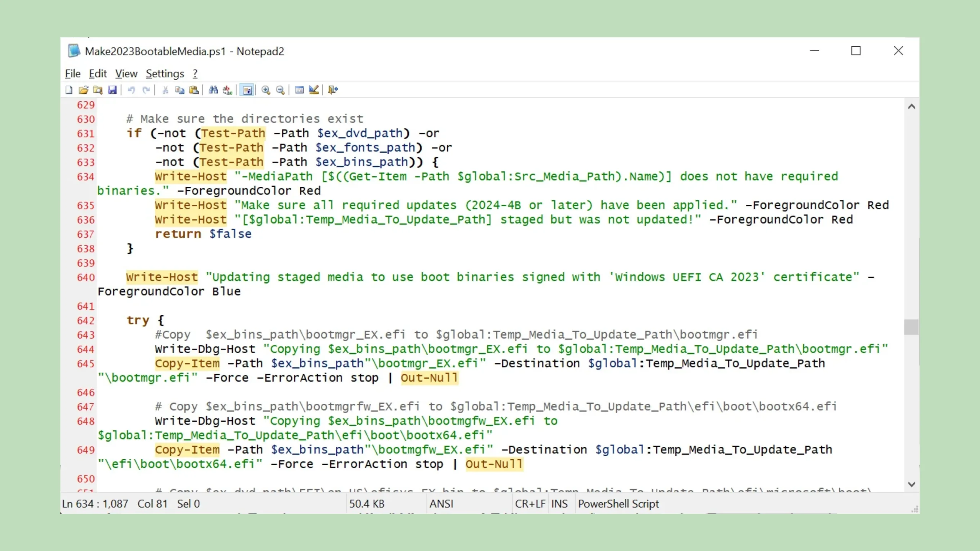Click the comment '# Make sure the directories exist'
The width and height of the screenshot is (980, 551).
(x=245, y=119)
